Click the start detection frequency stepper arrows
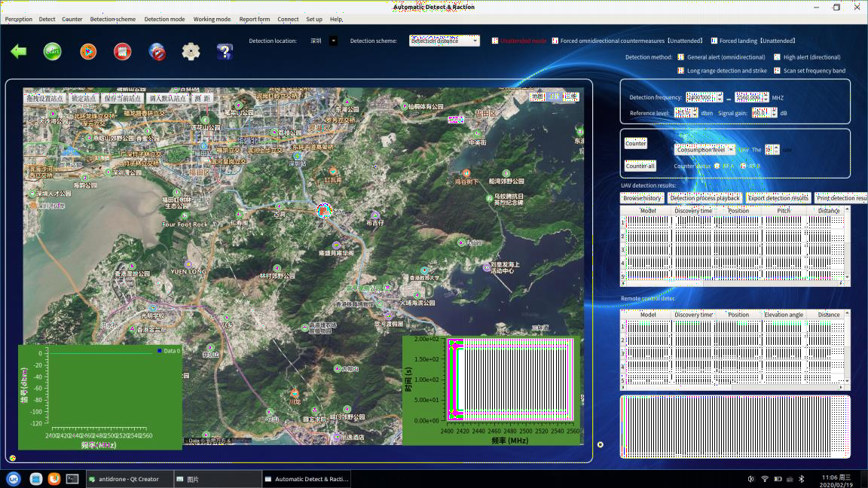Screen dimensions: 868x488 [x=720, y=97]
